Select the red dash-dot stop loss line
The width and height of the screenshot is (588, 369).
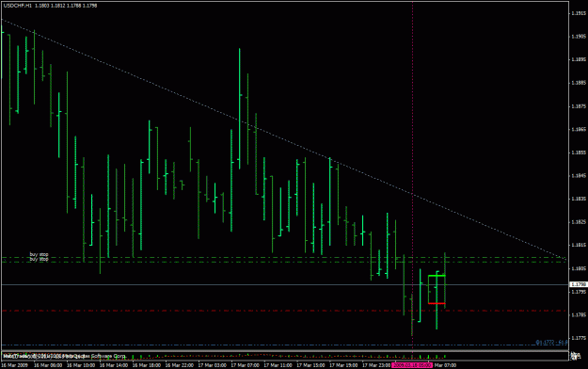pyautogui.click(x=284, y=311)
